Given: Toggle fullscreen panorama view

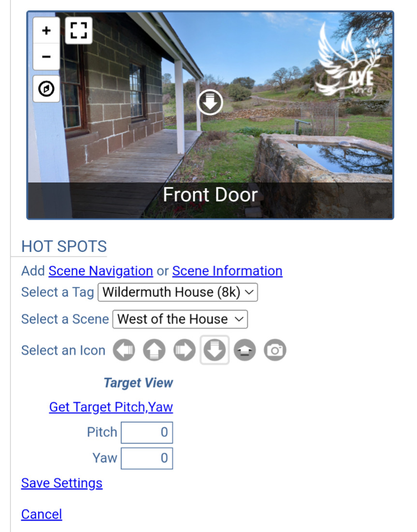Looking at the screenshot, I should 78,30.
